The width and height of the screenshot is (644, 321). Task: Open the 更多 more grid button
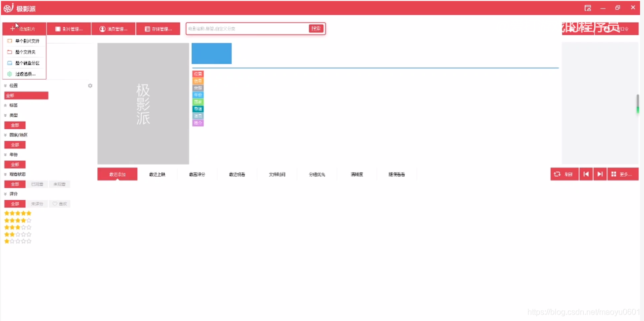[x=623, y=174]
